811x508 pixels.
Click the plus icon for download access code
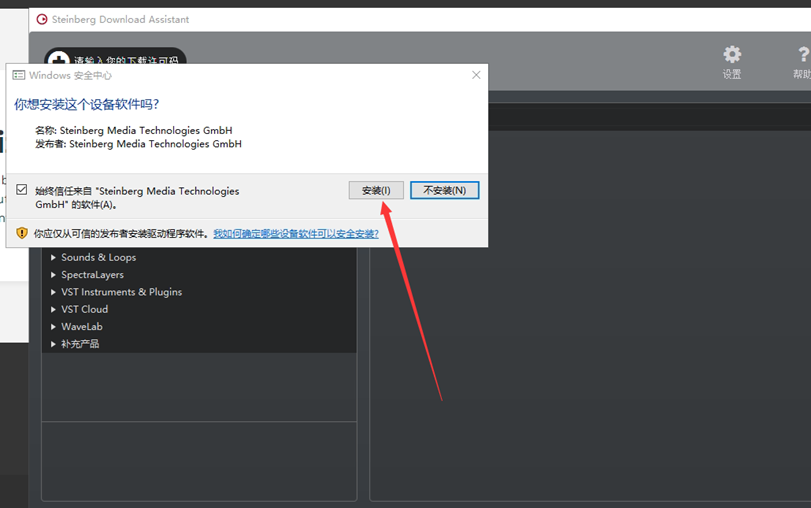pos(58,61)
